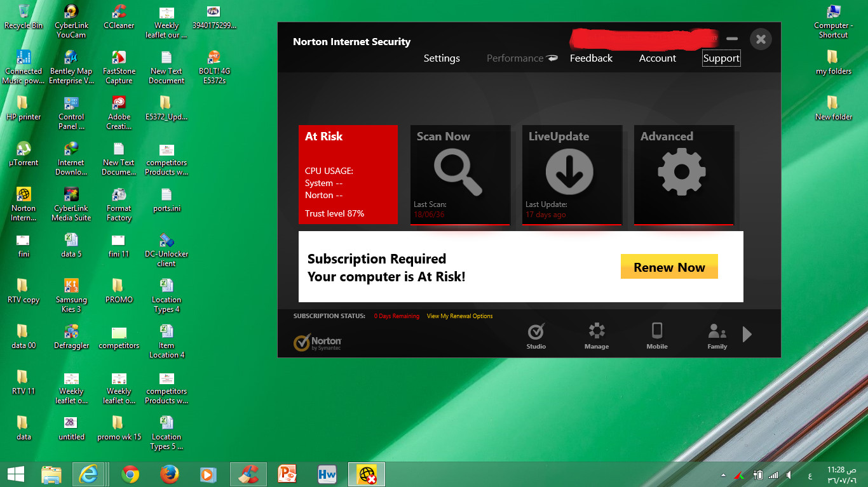Select Control Panel desktop shortcut

pos(71,112)
